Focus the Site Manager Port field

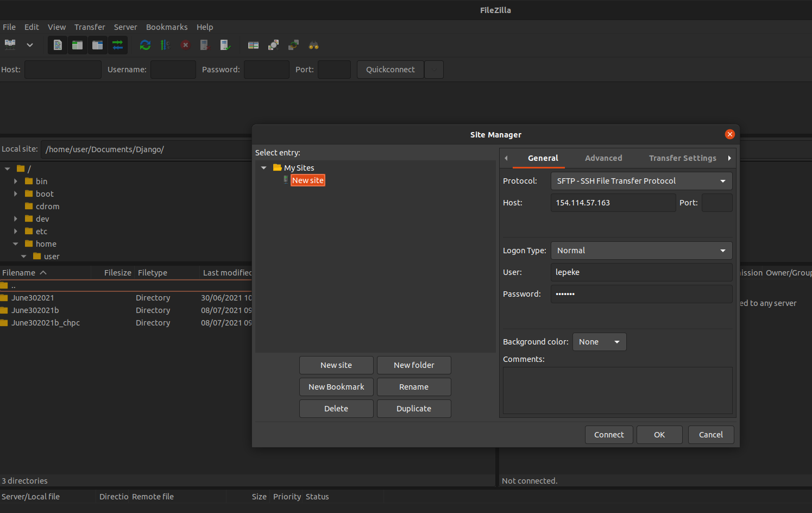tap(717, 203)
